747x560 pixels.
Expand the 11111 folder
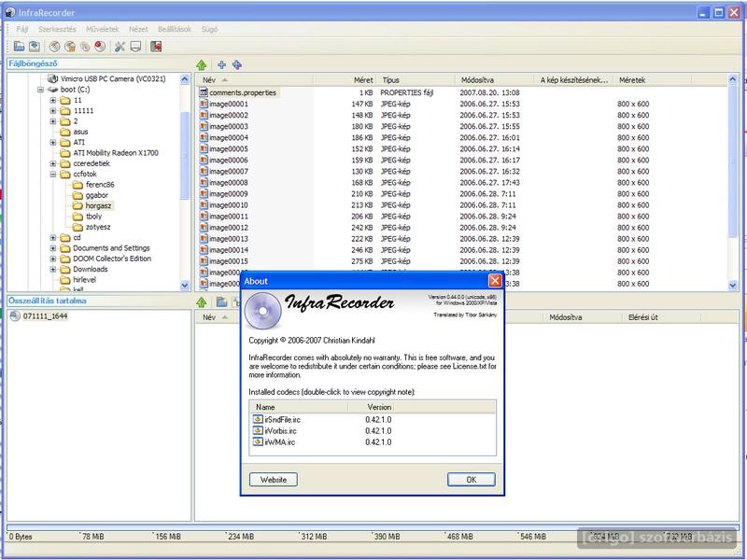coord(53,111)
